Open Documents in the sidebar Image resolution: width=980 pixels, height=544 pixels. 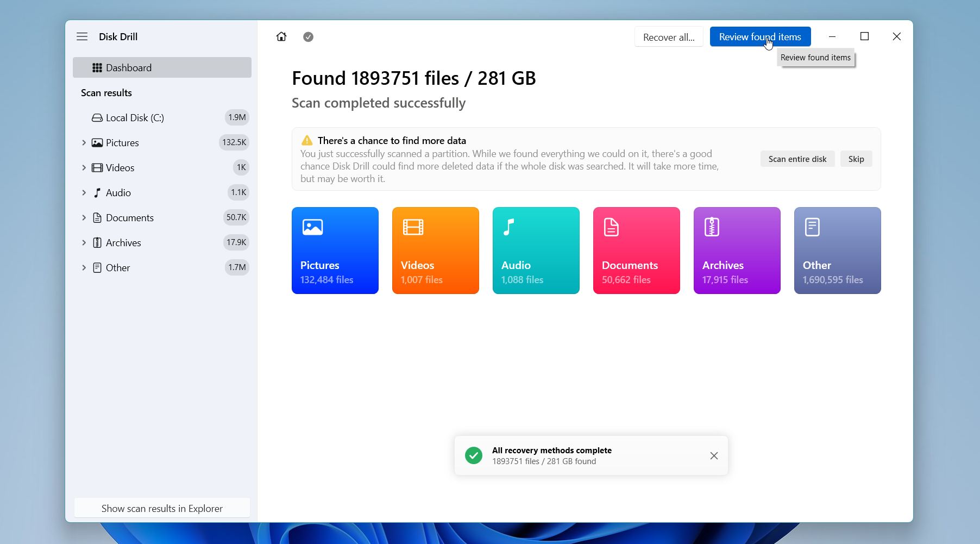coord(162,218)
